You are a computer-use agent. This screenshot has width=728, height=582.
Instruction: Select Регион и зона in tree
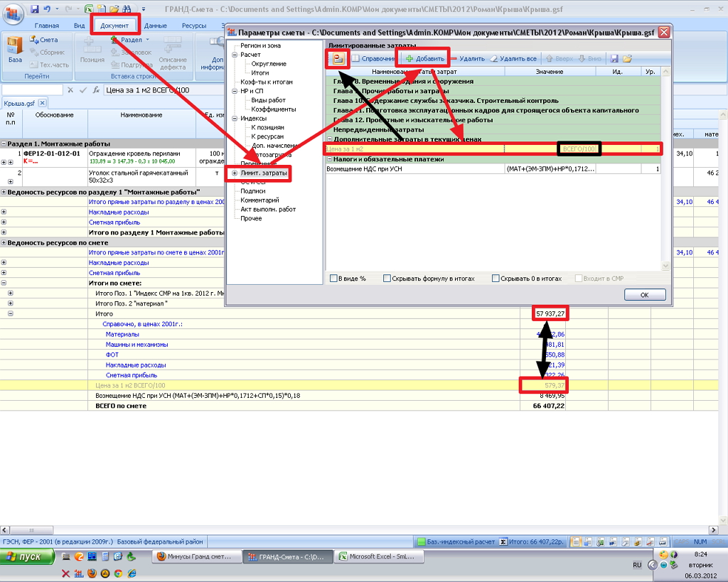coord(260,45)
